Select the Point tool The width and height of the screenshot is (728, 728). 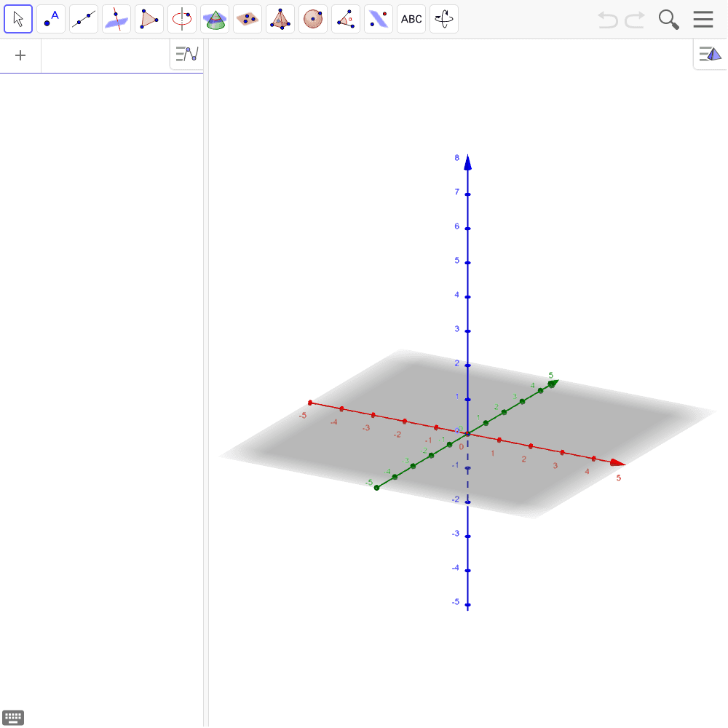click(51, 19)
